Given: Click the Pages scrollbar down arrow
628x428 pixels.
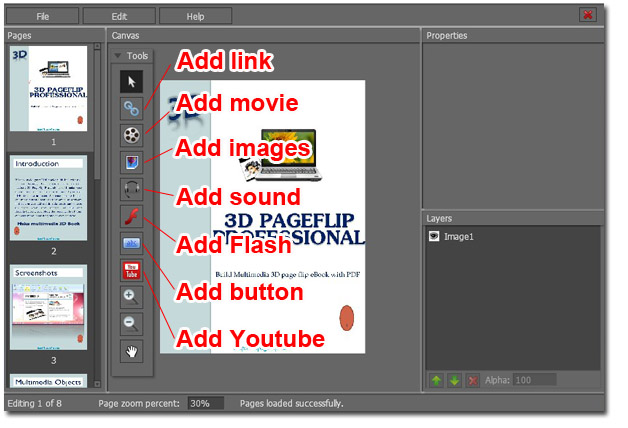Looking at the screenshot, I should (x=97, y=384).
